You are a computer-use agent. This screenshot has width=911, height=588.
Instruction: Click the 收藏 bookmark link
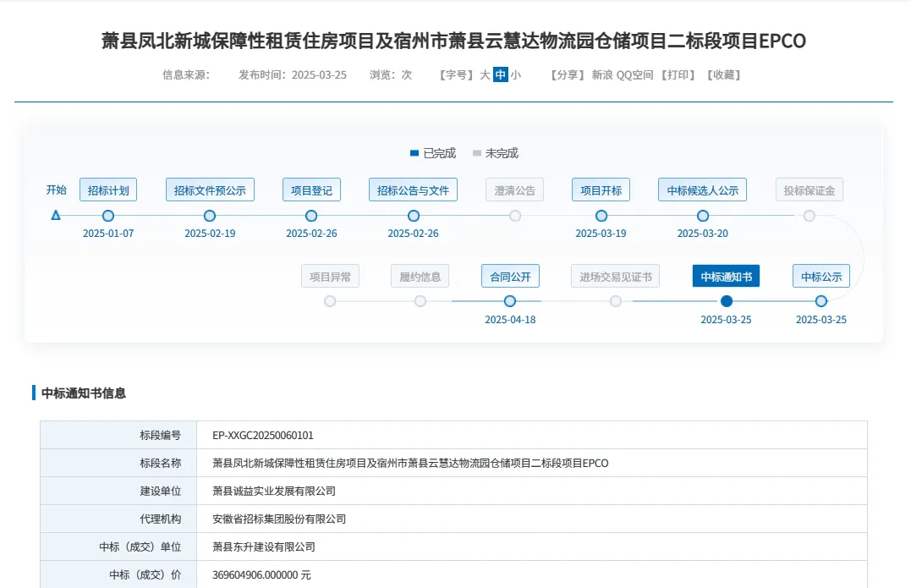[x=724, y=74]
